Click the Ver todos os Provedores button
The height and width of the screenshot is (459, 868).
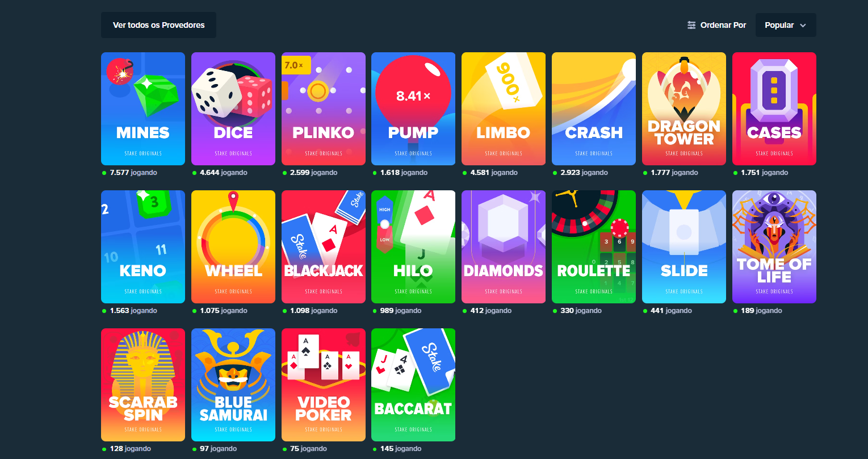click(158, 25)
